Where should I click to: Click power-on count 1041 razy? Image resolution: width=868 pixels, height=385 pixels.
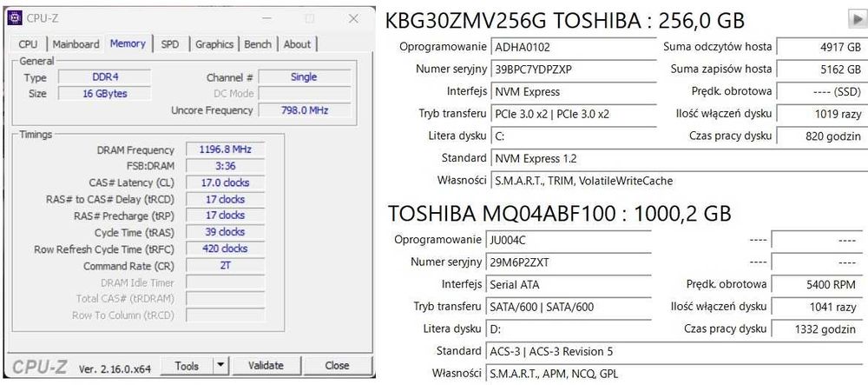click(819, 307)
